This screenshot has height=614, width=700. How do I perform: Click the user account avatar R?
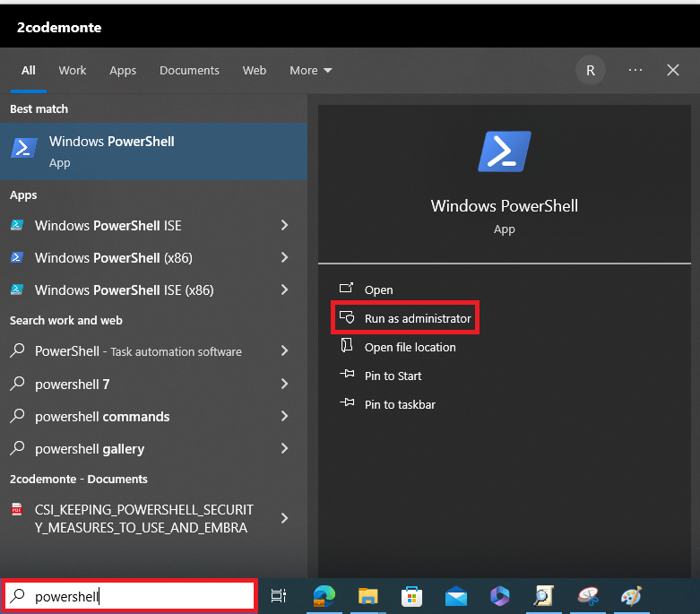[x=590, y=70]
